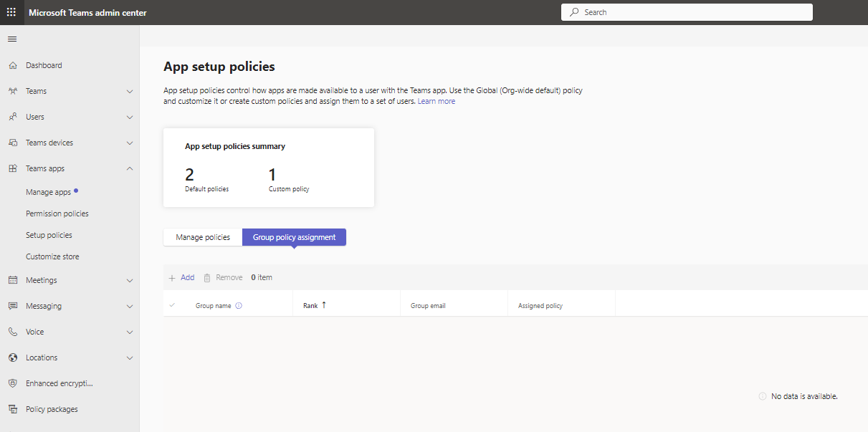Click the Voice phone icon
Viewport: 868px width, 432px height.
coord(13,332)
